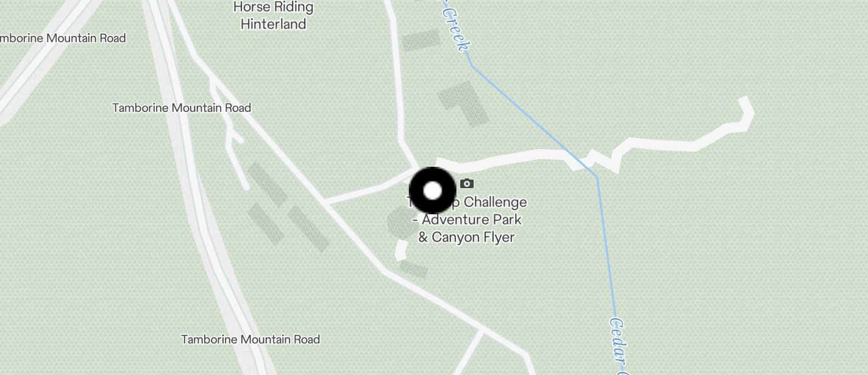Viewport: 868px width, 375px height.
Task: Click the small building below the stub road
Action: point(414,270)
